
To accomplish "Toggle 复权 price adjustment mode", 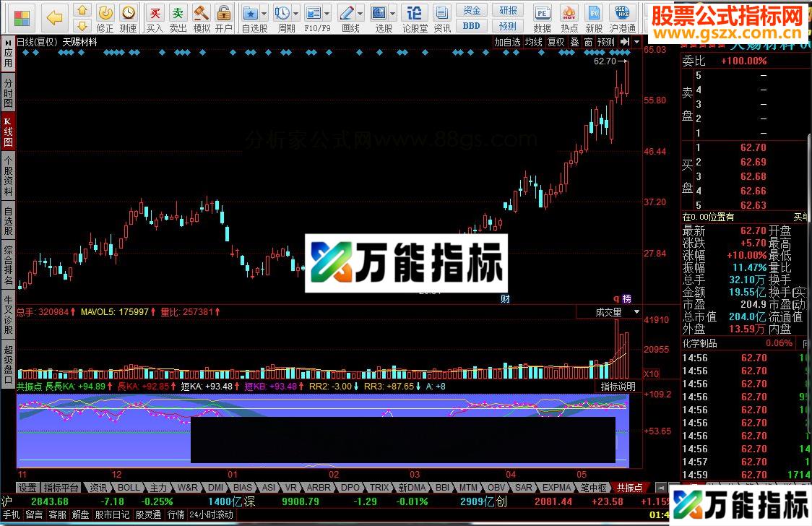I will pos(556,41).
